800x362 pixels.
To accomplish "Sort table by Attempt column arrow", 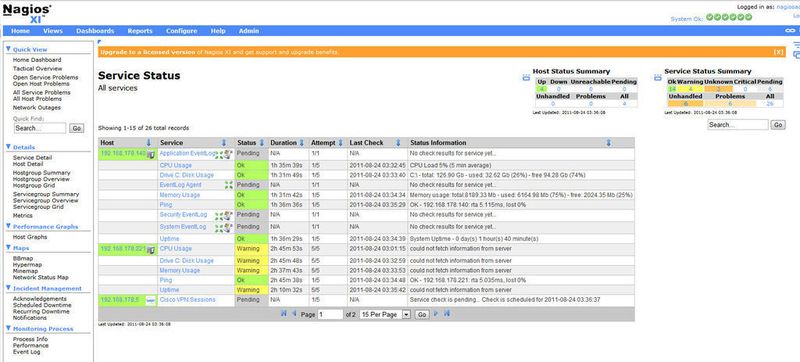I will click(340, 143).
